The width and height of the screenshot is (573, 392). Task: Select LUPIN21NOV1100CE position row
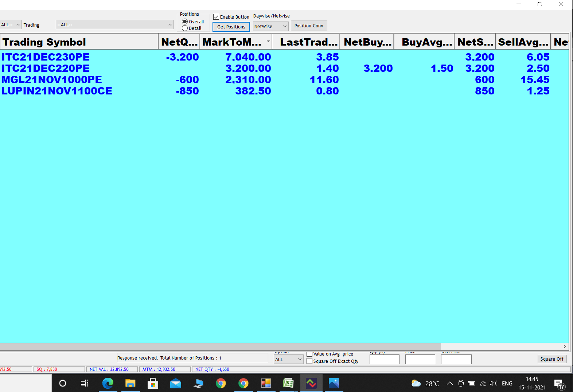point(284,91)
